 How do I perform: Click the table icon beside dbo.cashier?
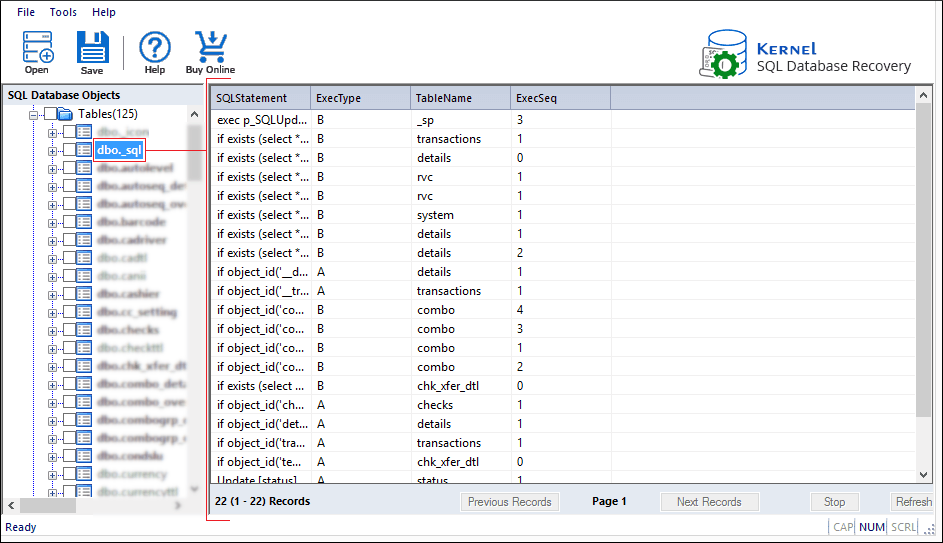[84, 294]
